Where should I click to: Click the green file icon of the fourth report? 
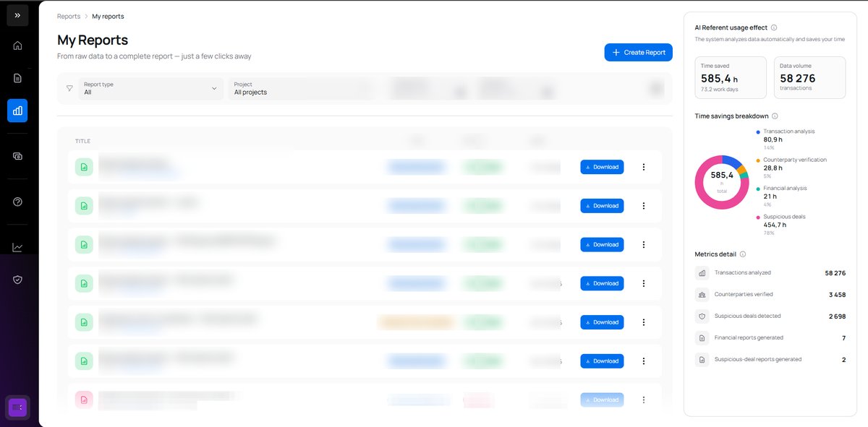point(84,283)
